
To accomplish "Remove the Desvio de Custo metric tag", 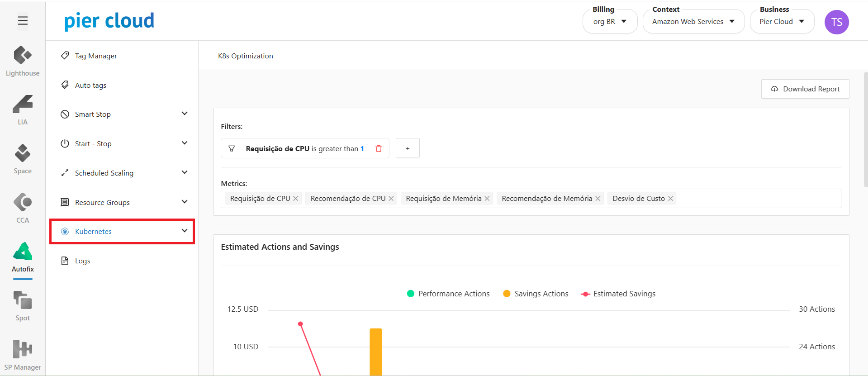I will (671, 199).
